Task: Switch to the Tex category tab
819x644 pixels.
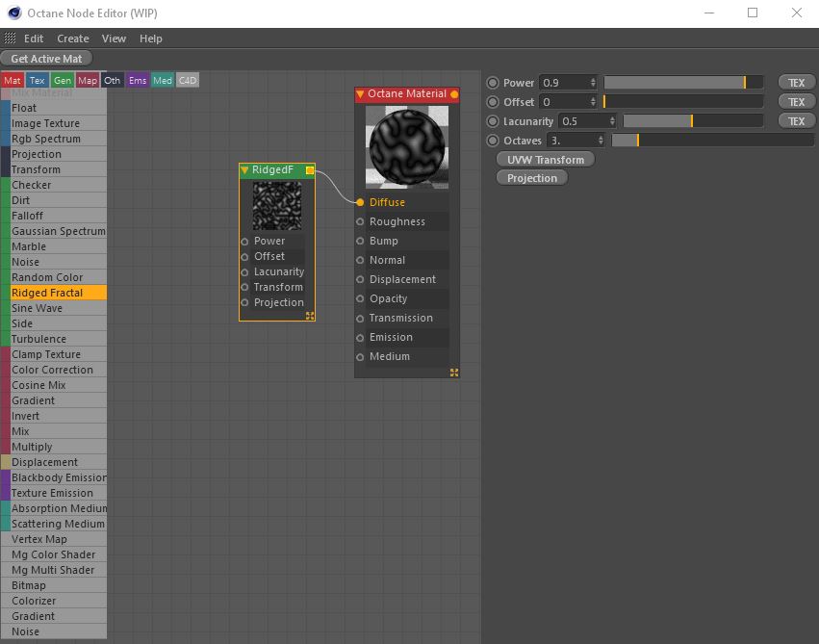Action: 37,80
